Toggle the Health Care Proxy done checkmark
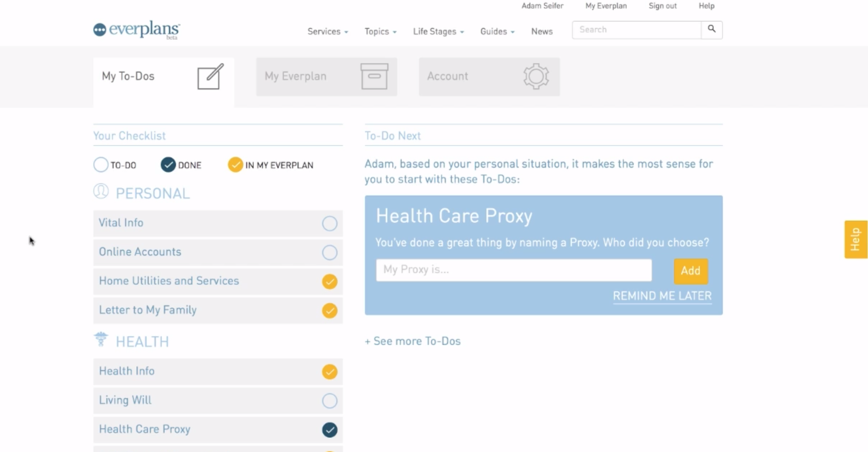Image resolution: width=868 pixels, height=452 pixels. pos(330,430)
